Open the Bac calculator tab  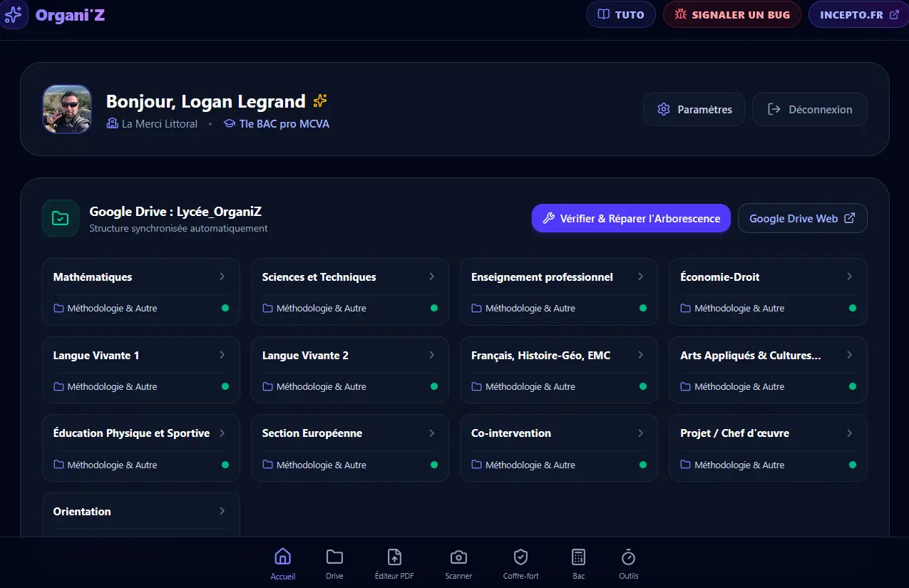pos(579,564)
